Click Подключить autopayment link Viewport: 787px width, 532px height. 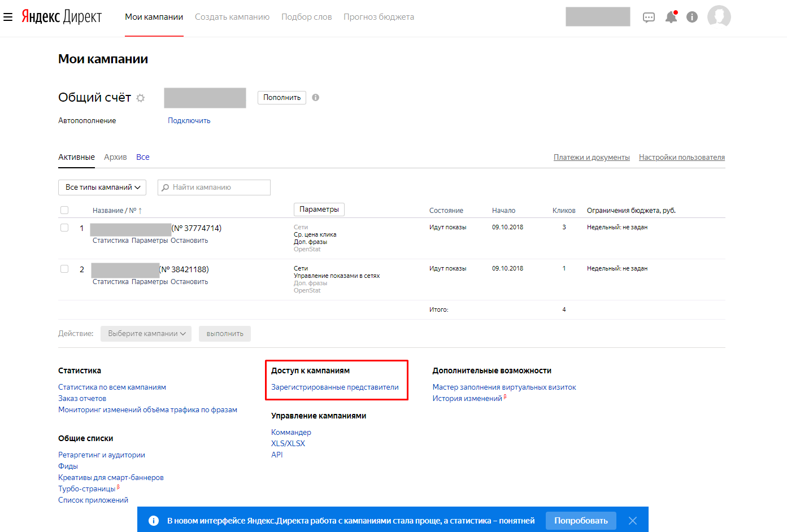pos(189,120)
